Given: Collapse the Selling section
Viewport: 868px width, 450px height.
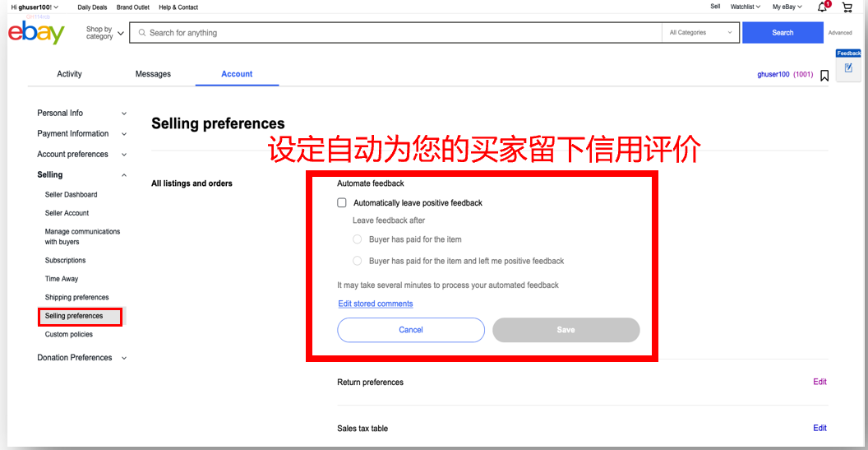Looking at the screenshot, I should tap(82, 174).
